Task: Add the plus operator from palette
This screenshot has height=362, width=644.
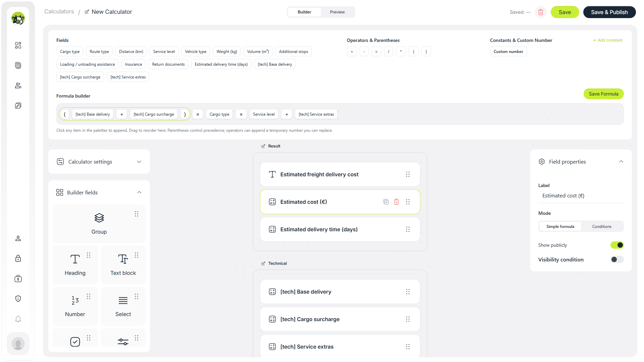Action: coord(352,52)
